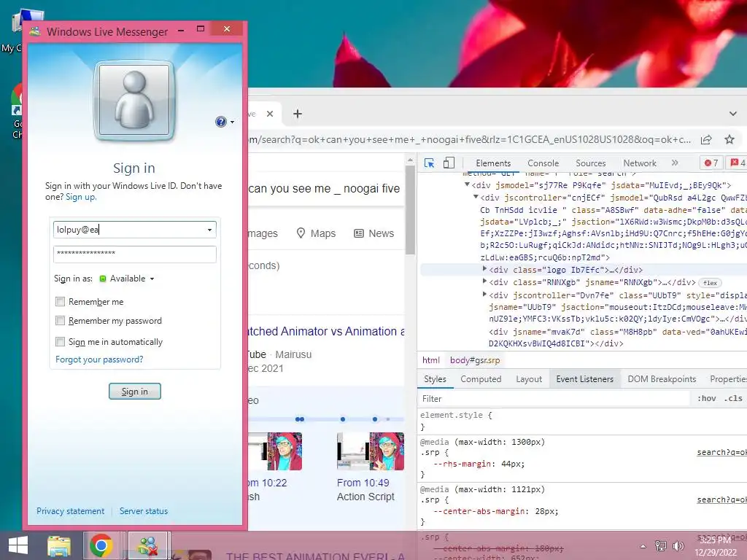Viewport: 747px width, 560px height.
Task: Open the Computed pane tab
Action: coord(481,379)
